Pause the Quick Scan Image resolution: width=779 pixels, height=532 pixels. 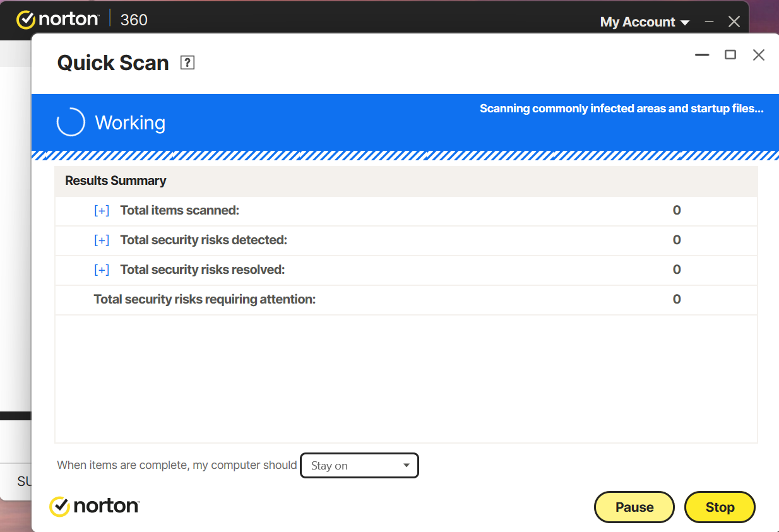pos(634,507)
